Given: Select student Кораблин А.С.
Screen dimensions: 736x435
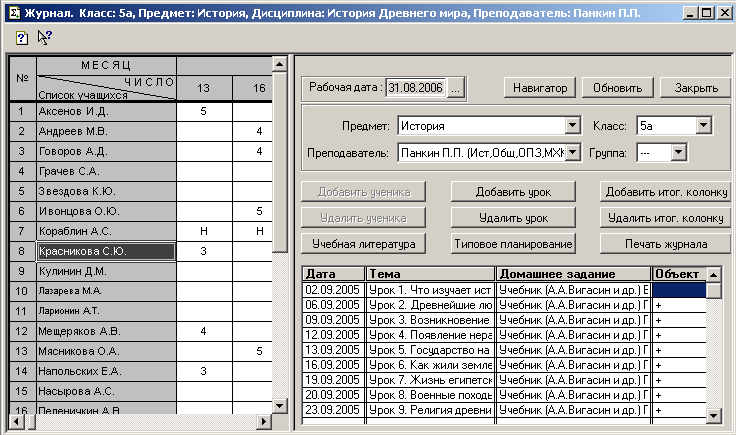Looking at the screenshot, I should [106, 231].
